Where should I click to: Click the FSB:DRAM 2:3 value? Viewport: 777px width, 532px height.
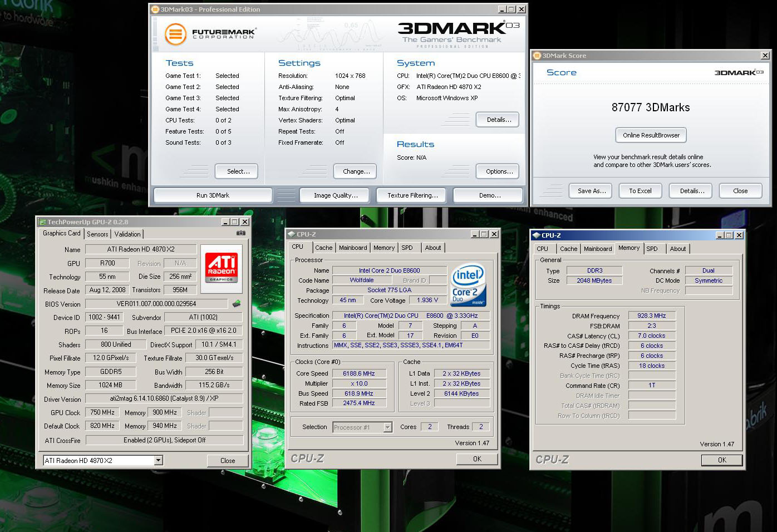coord(652,326)
